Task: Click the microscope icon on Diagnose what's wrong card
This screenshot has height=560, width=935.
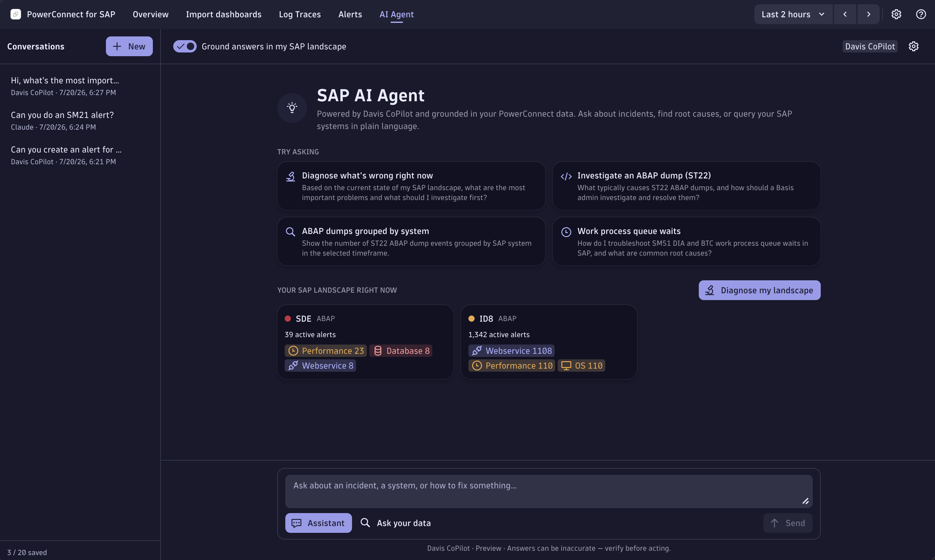Action: [x=290, y=176]
